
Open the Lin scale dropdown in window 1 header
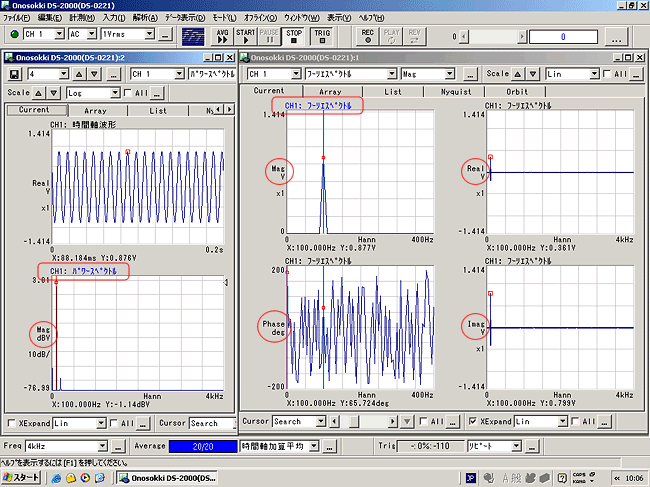point(594,74)
